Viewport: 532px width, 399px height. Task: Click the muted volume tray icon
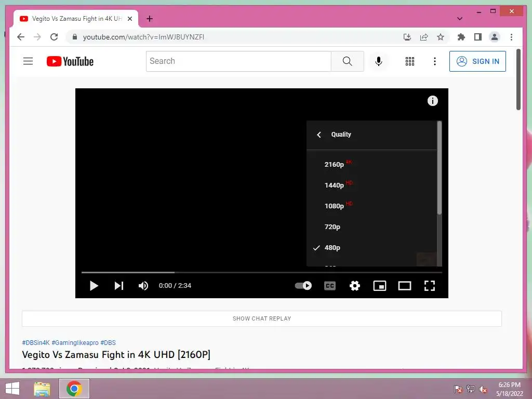[x=483, y=389]
